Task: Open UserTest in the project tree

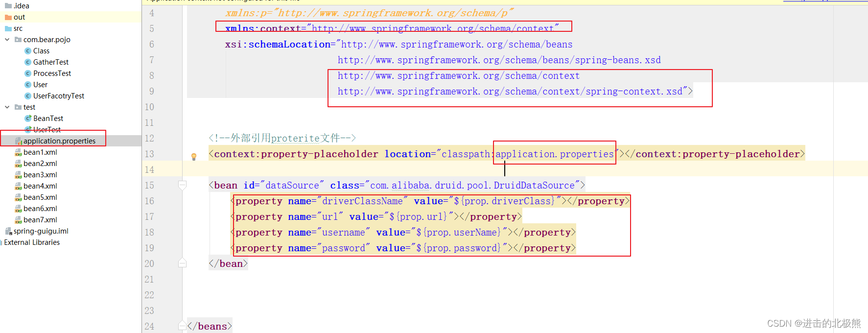Action: (47, 130)
